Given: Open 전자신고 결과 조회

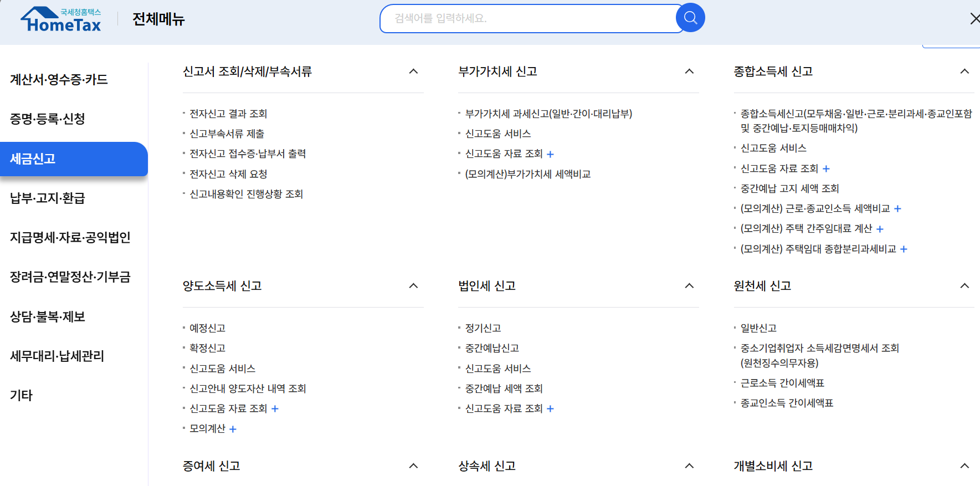Looking at the screenshot, I should click(x=228, y=114).
